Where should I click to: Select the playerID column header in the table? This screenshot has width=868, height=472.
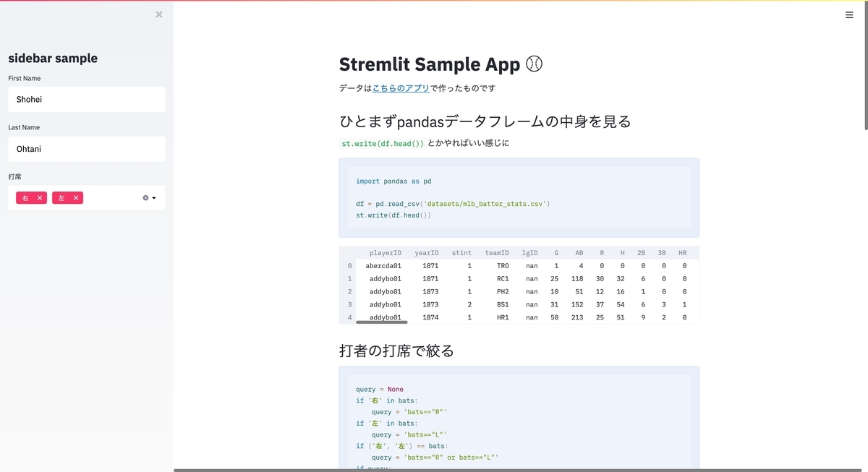pyautogui.click(x=386, y=252)
